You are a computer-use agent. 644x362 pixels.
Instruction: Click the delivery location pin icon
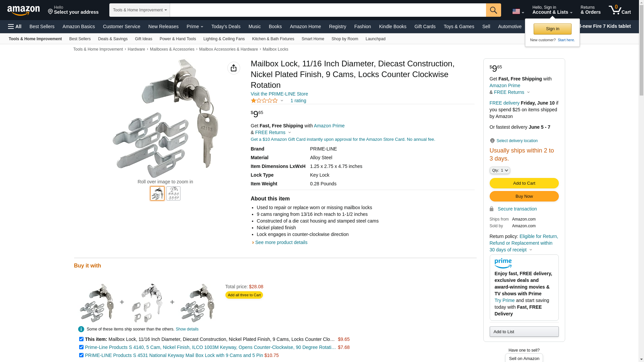click(492, 141)
